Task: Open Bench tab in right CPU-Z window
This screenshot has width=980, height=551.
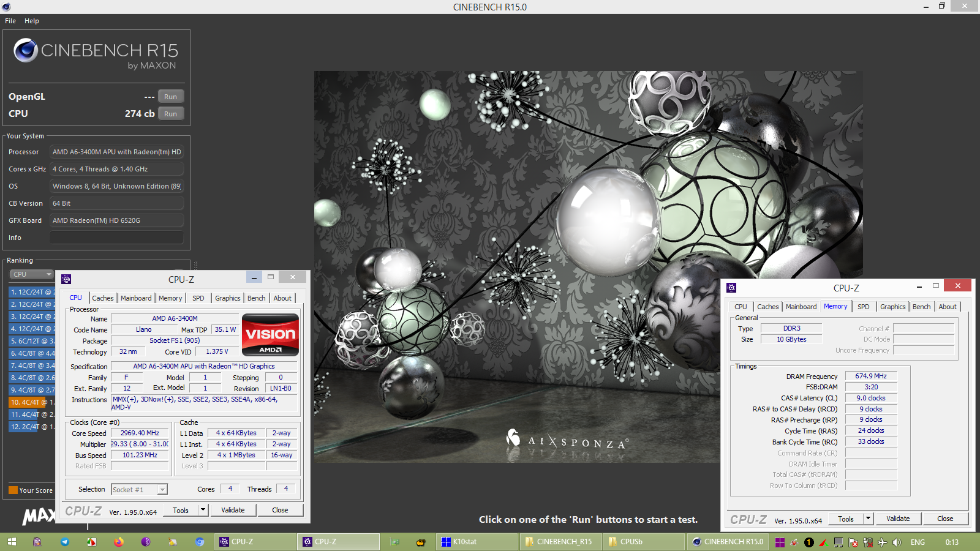Action: point(922,307)
